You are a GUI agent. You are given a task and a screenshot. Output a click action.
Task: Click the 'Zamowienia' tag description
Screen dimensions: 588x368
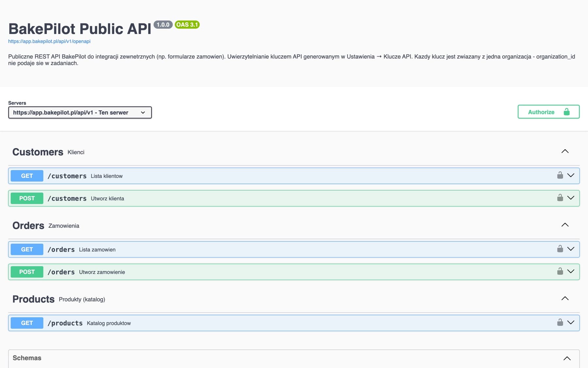point(64,226)
